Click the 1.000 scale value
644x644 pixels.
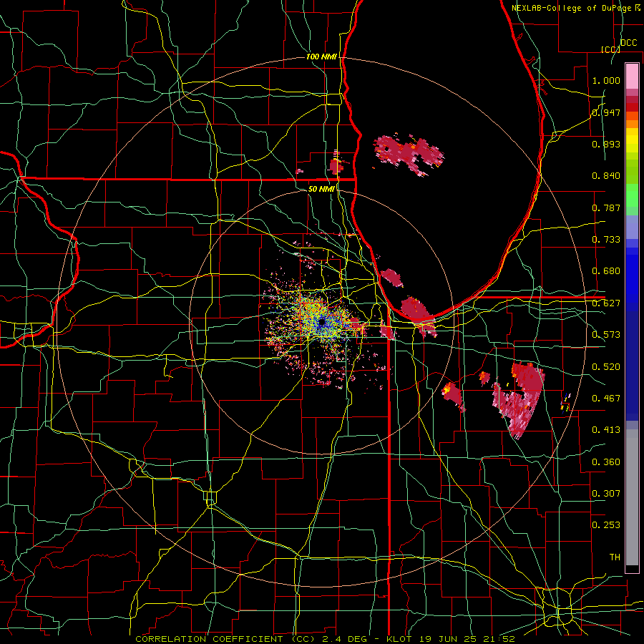pos(606,80)
